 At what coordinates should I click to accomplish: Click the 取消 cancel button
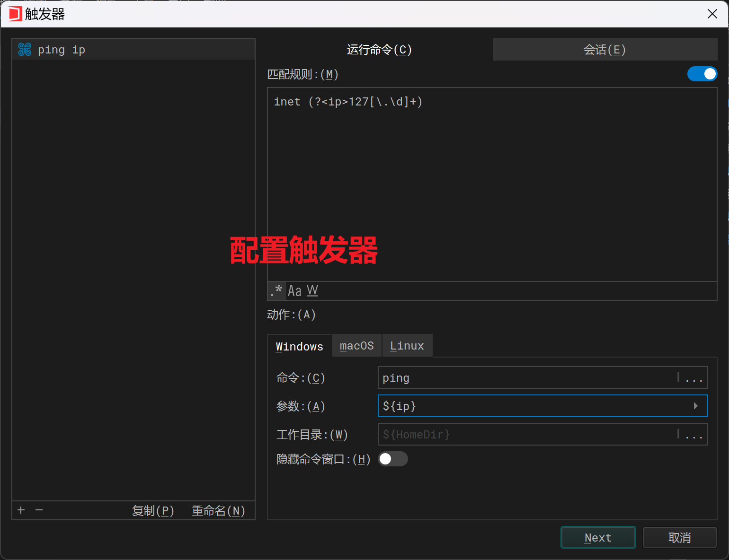click(680, 537)
